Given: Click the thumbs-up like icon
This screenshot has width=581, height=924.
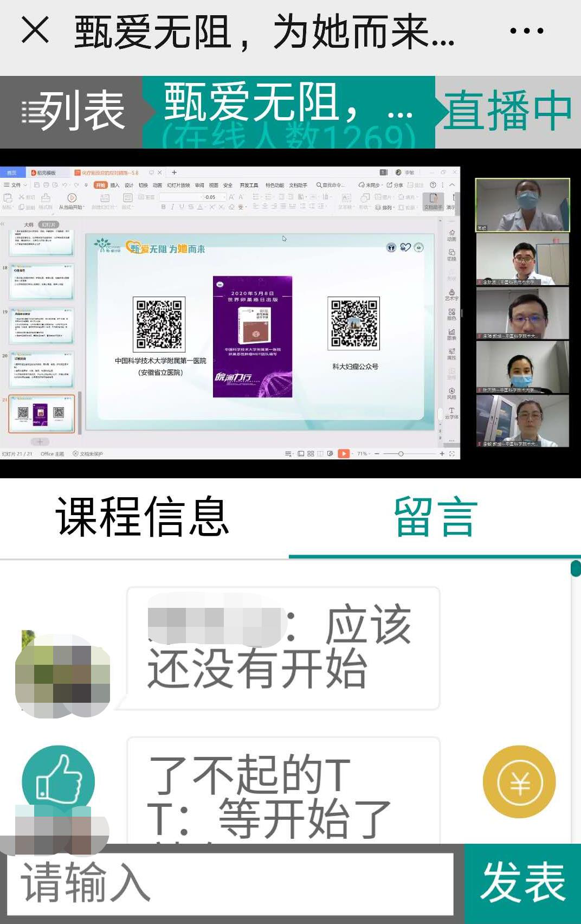Looking at the screenshot, I should pos(59,782).
